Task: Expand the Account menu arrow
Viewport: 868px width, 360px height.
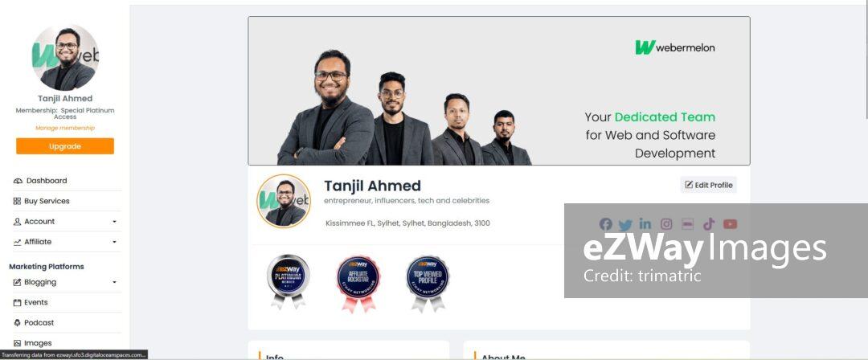Action: point(115,222)
